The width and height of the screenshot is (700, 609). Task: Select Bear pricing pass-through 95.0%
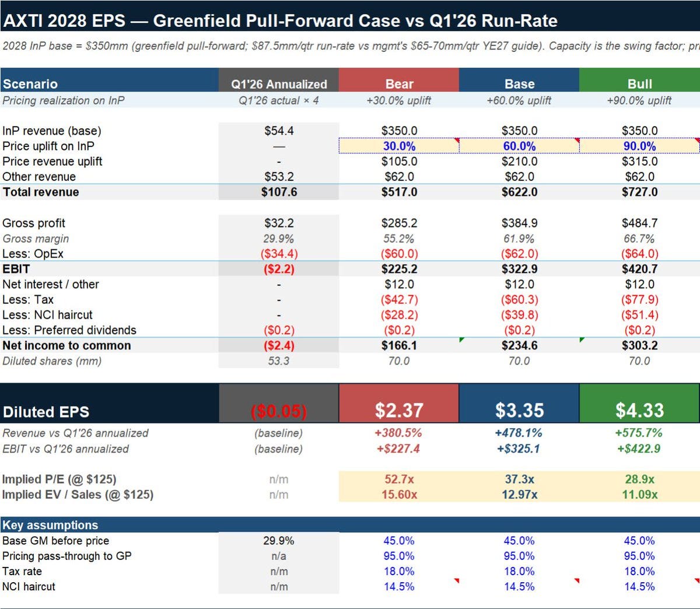tap(399, 556)
